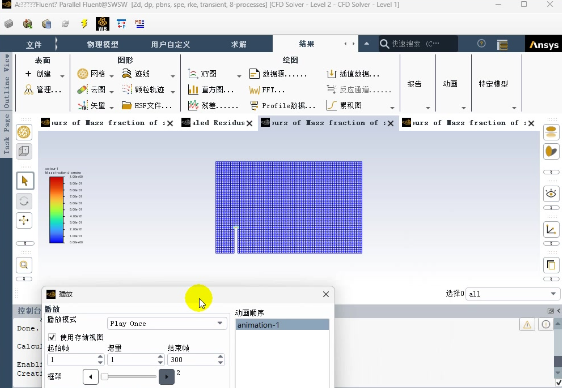The image size is (562, 388).
Task: Open the Play Once playback mode dropdown
Action: [x=167, y=324]
